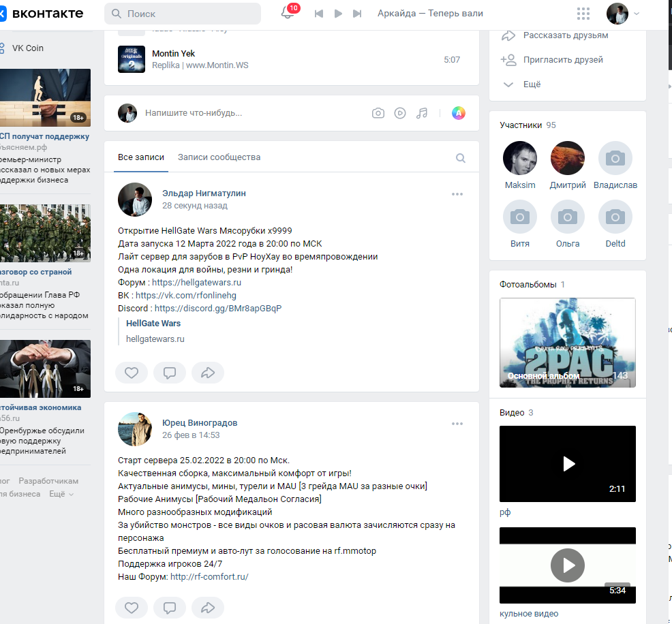Switch to Записи сообщества tab
The image size is (672, 624).
pyautogui.click(x=219, y=157)
